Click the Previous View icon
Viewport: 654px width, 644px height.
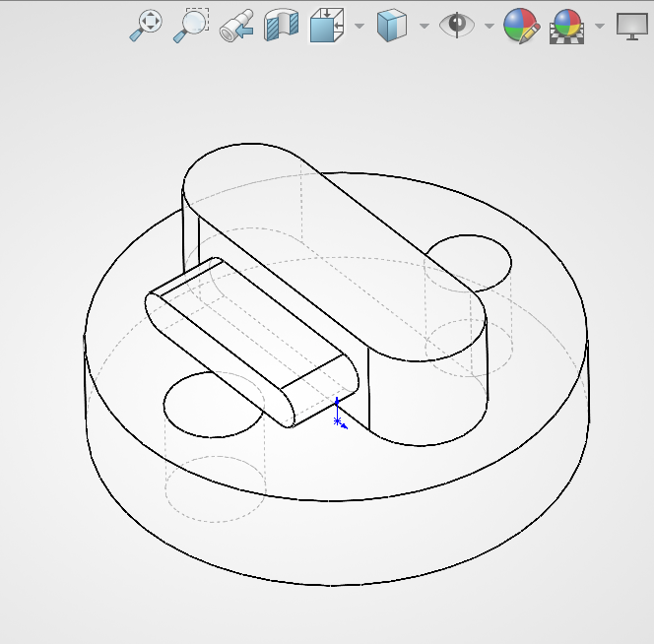point(237,26)
